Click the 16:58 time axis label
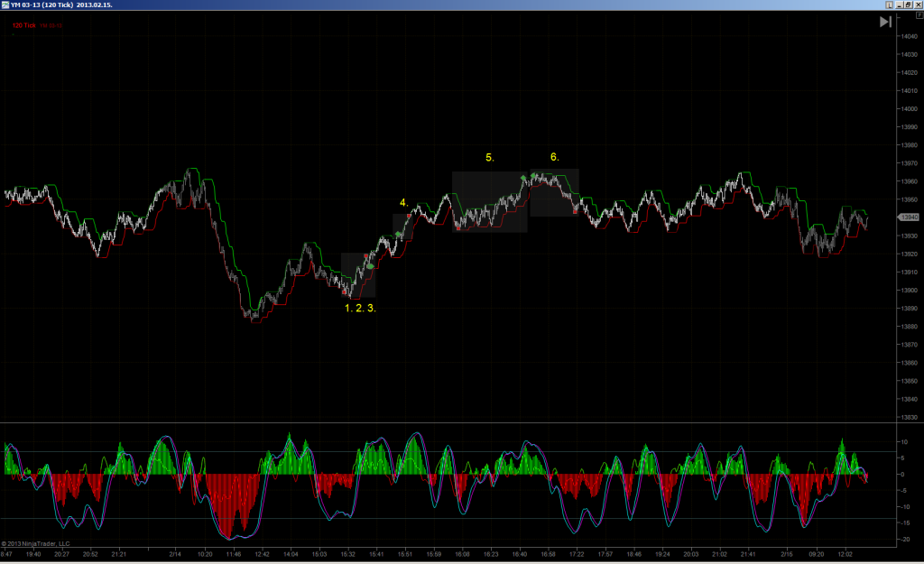The height and width of the screenshot is (564, 924). tap(548, 554)
